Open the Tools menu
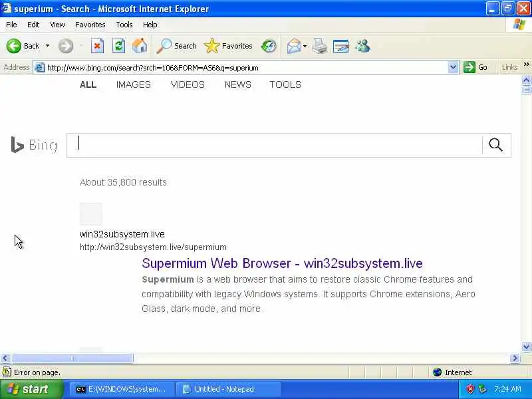The image size is (532, 399). (x=124, y=25)
